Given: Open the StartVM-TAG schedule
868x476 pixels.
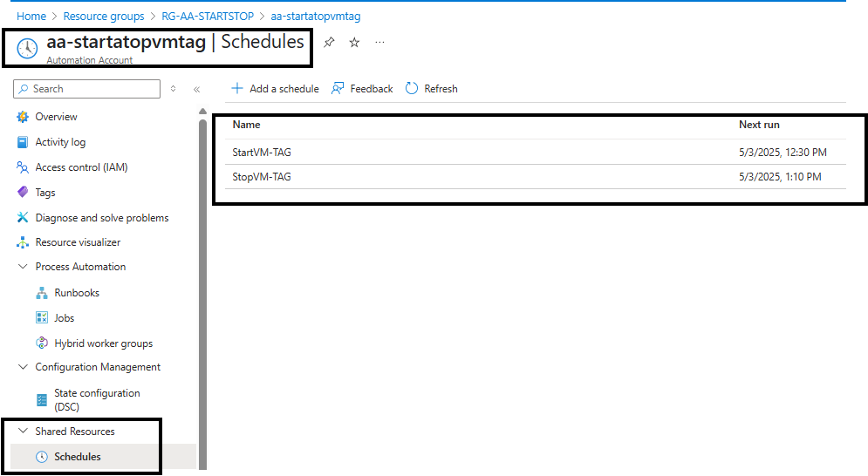Looking at the screenshot, I should [262, 153].
